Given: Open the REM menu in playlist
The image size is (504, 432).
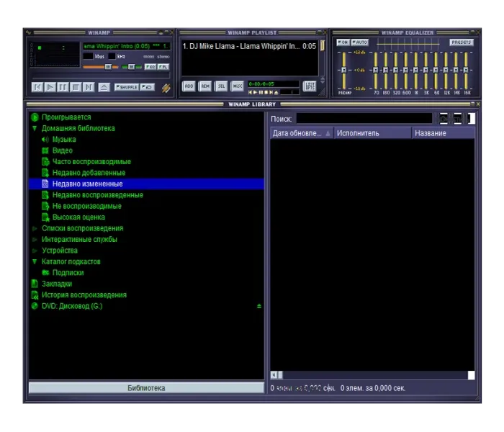Looking at the screenshot, I should [205, 86].
